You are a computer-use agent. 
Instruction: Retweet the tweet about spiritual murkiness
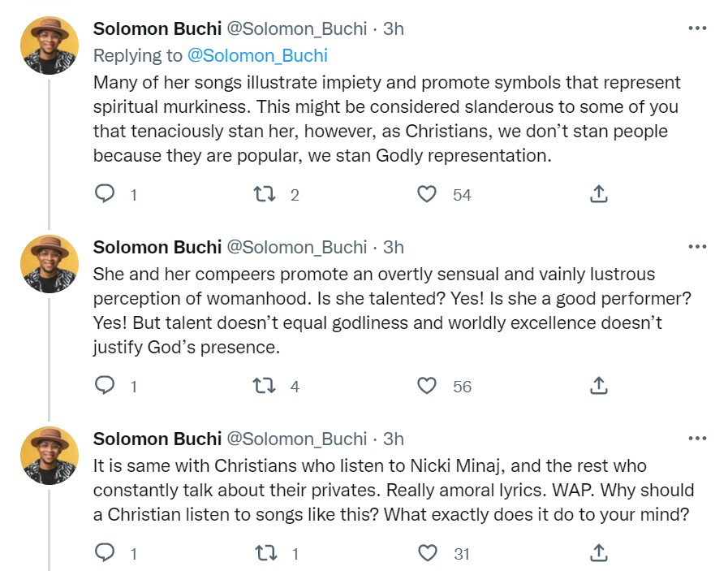(265, 195)
